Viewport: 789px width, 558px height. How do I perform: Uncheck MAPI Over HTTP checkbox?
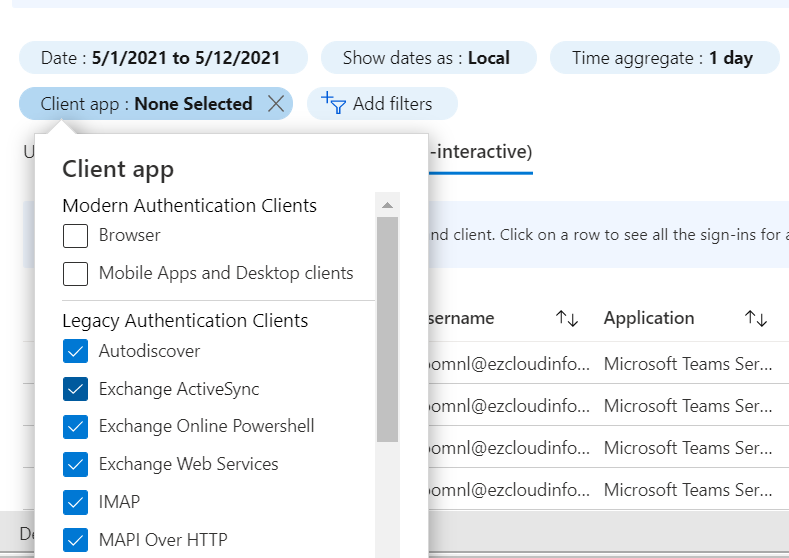(76, 540)
